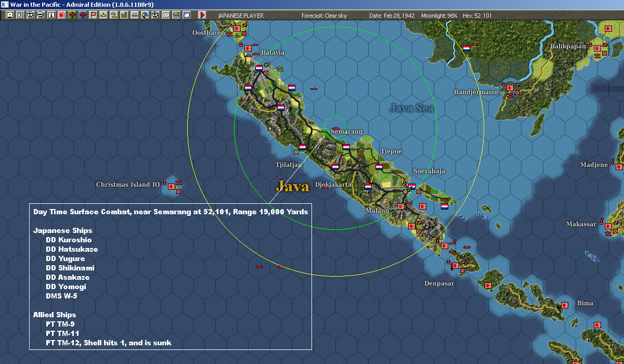Click the Bandjermasin label
Viewport: 624px width, 364px height.
click(x=476, y=92)
